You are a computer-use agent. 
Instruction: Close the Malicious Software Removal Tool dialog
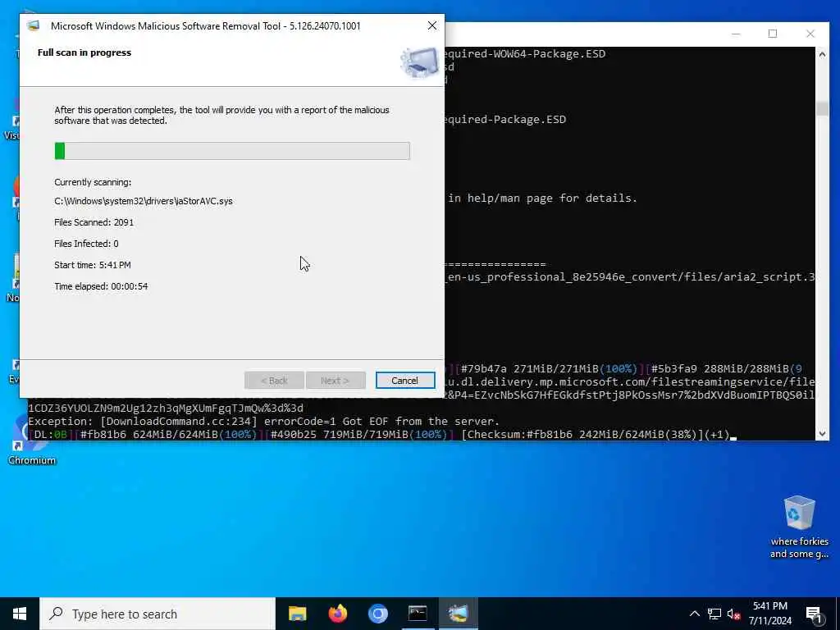[431, 25]
